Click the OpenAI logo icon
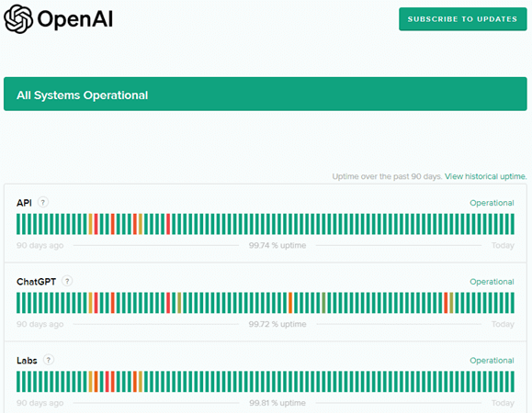The height and width of the screenshot is (413, 532). [x=18, y=19]
